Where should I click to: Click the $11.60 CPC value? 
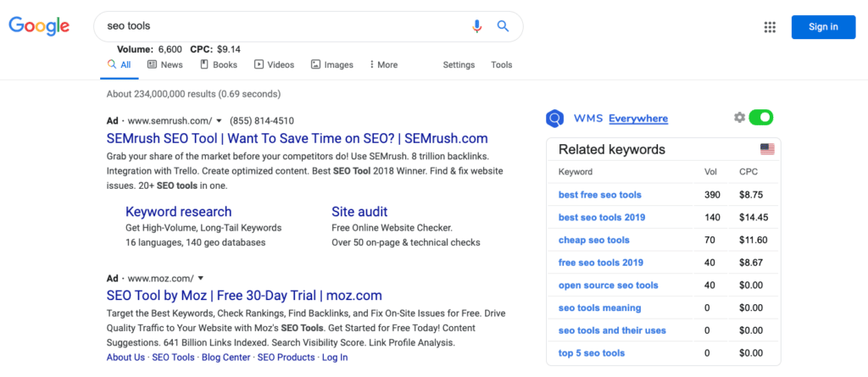754,241
